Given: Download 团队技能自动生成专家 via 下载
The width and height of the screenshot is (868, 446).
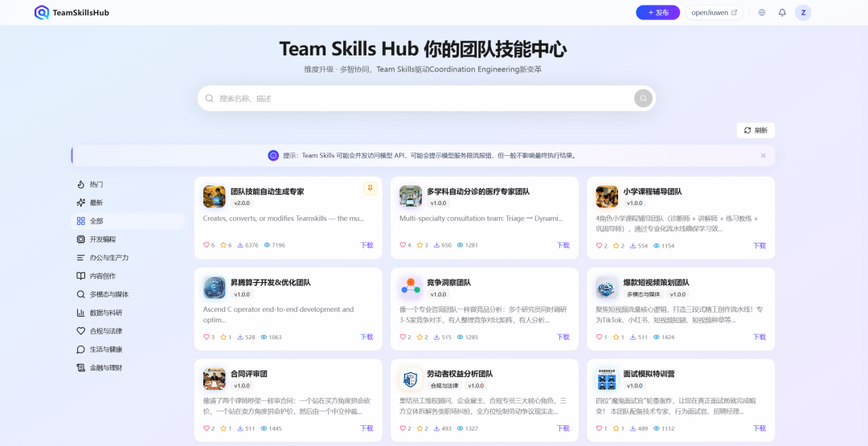Looking at the screenshot, I should pyautogui.click(x=367, y=245).
